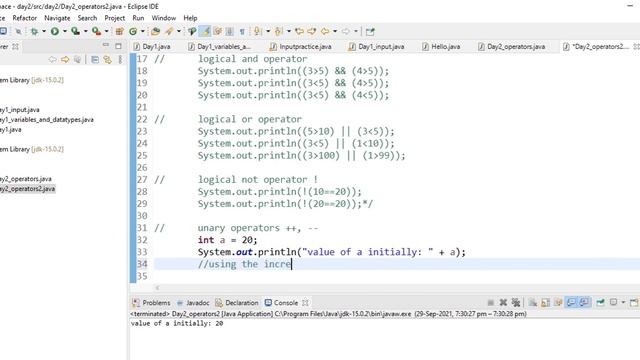The height and width of the screenshot is (360, 640).
Task: Open the Declaration view tab
Action: pyautogui.click(x=237, y=303)
